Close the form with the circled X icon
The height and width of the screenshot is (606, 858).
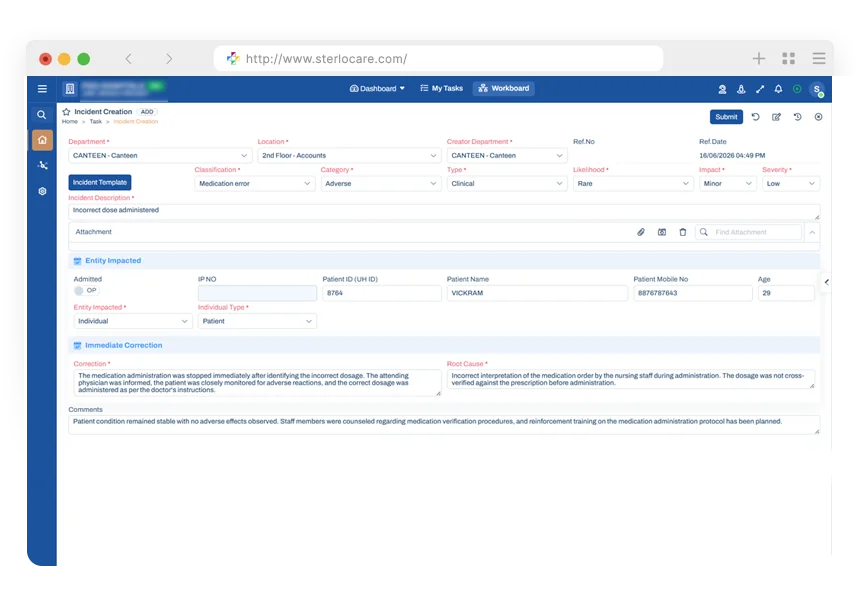[x=818, y=117]
